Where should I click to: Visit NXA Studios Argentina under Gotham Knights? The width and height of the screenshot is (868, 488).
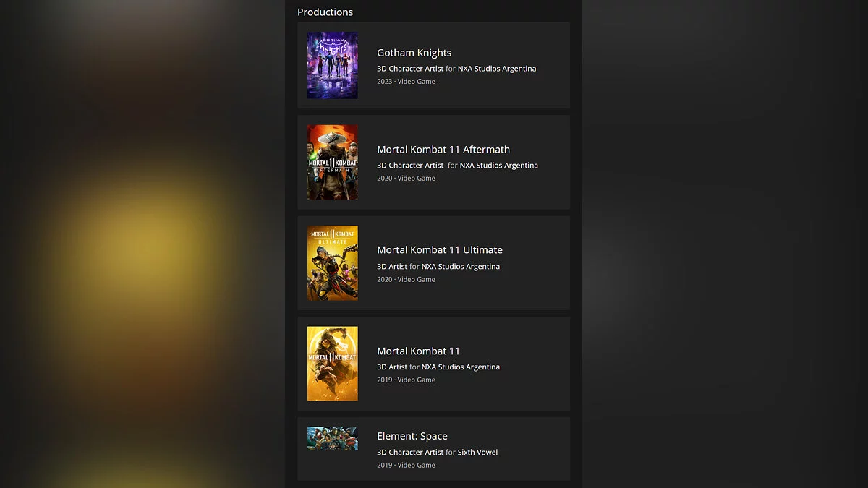(497, 69)
